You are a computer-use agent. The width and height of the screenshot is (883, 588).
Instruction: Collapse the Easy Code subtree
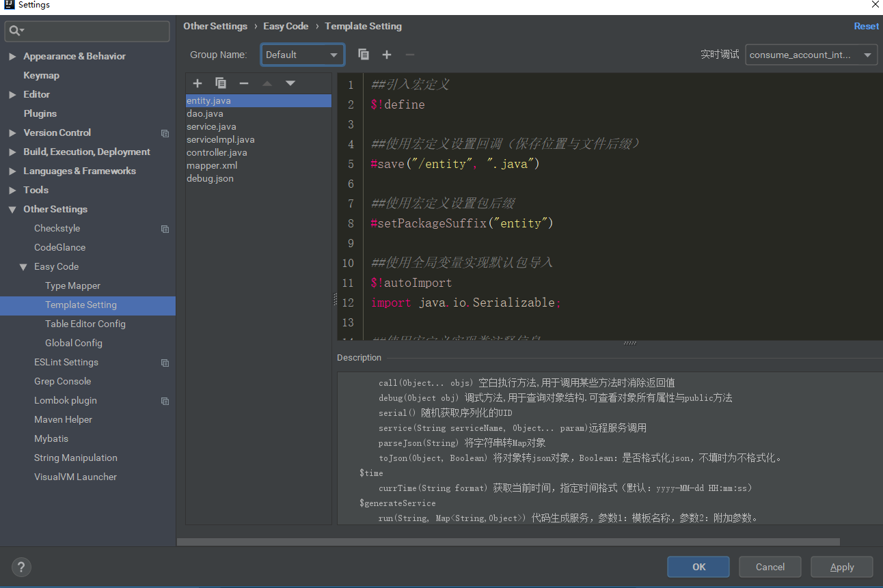pyautogui.click(x=23, y=267)
